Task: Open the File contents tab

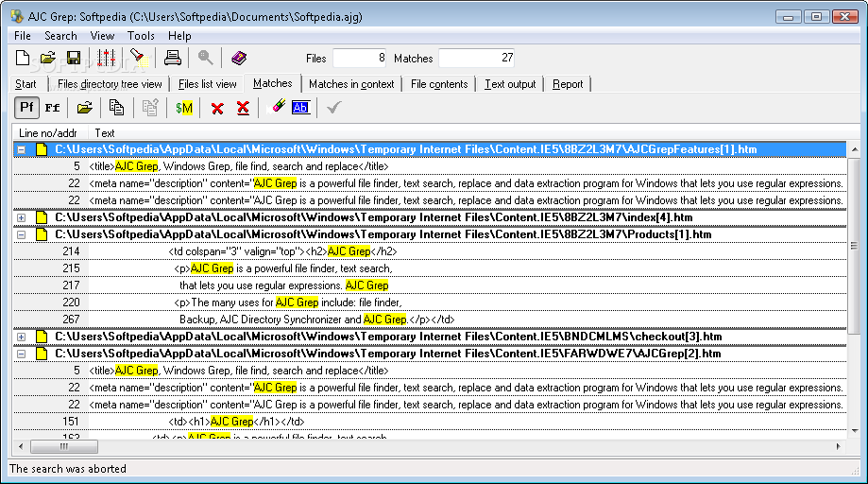Action: [x=439, y=84]
